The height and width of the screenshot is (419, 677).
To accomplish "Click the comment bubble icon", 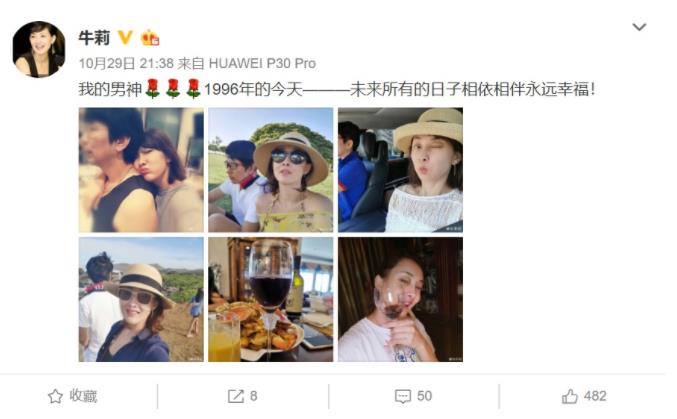I will pyautogui.click(x=402, y=396).
